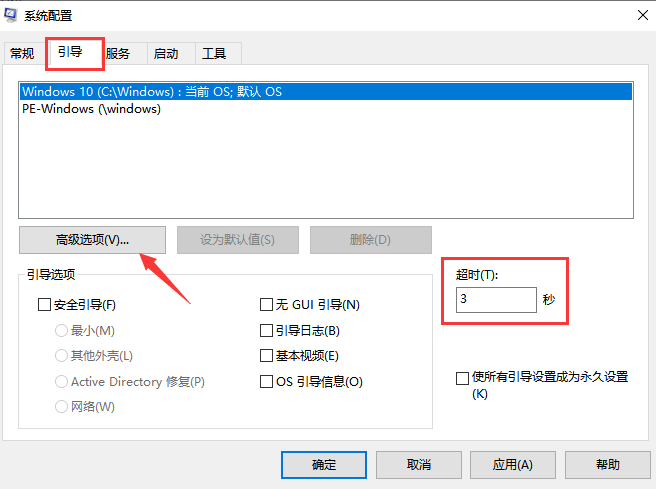The width and height of the screenshot is (656, 489).
Task: Select the Windows 10 boot entry
Action: [x=152, y=91]
